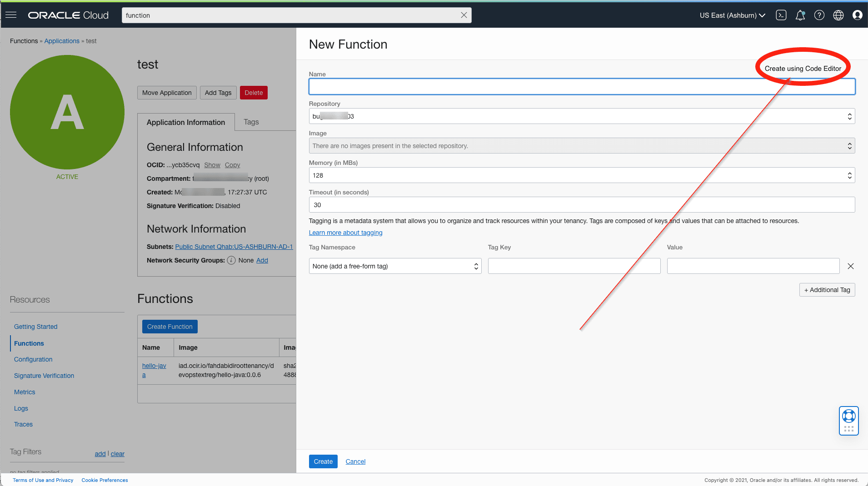Viewport: 868px width, 486px height.
Task: Open the Repository dropdown
Action: point(582,116)
